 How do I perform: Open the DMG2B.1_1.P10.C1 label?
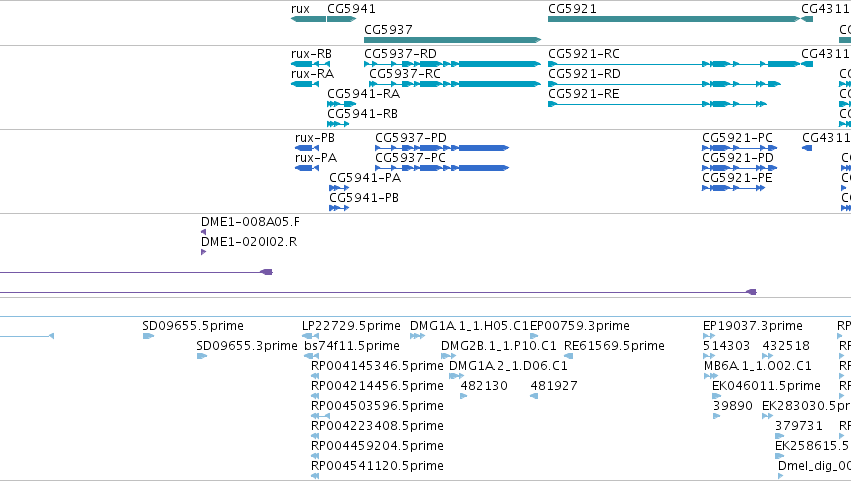(498, 346)
